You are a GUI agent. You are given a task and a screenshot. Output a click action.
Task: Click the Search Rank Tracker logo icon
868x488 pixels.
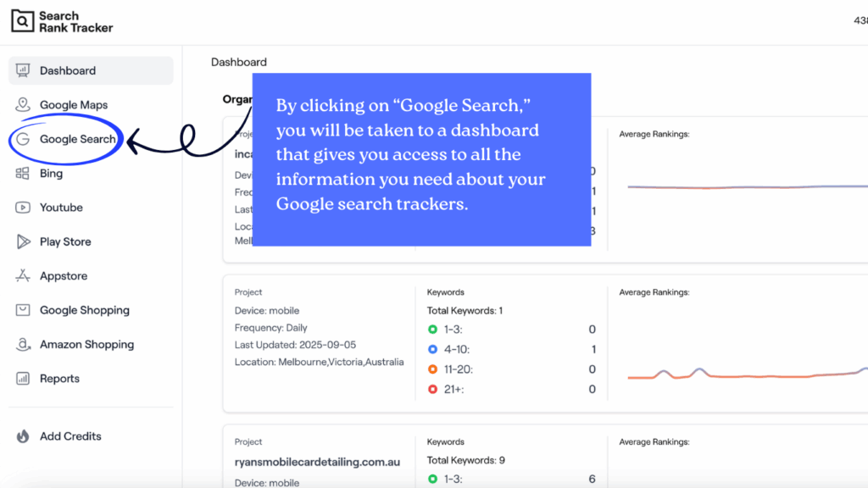coord(23,21)
